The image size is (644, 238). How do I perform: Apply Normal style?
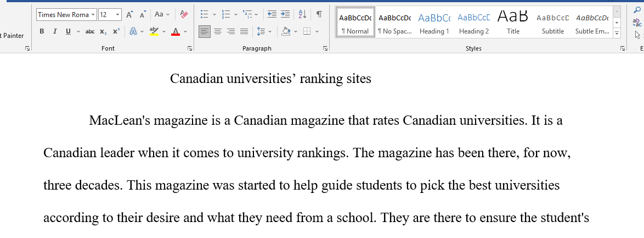(x=355, y=22)
